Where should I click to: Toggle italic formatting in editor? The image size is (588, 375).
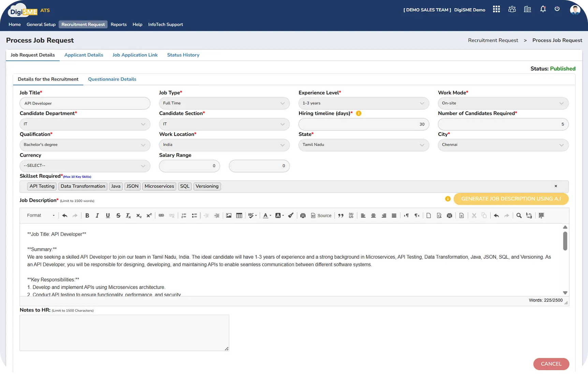(97, 215)
